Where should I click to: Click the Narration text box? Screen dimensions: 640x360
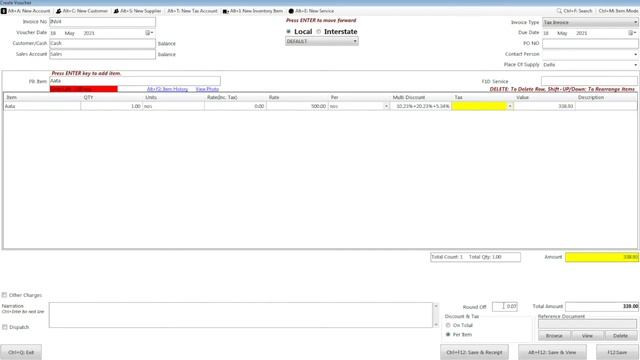click(x=241, y=315)
